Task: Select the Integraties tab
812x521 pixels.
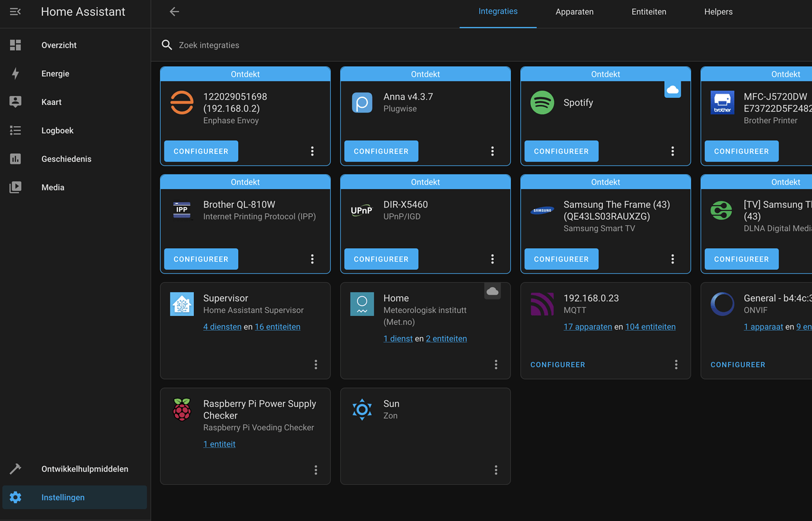Action: point(498,12)
